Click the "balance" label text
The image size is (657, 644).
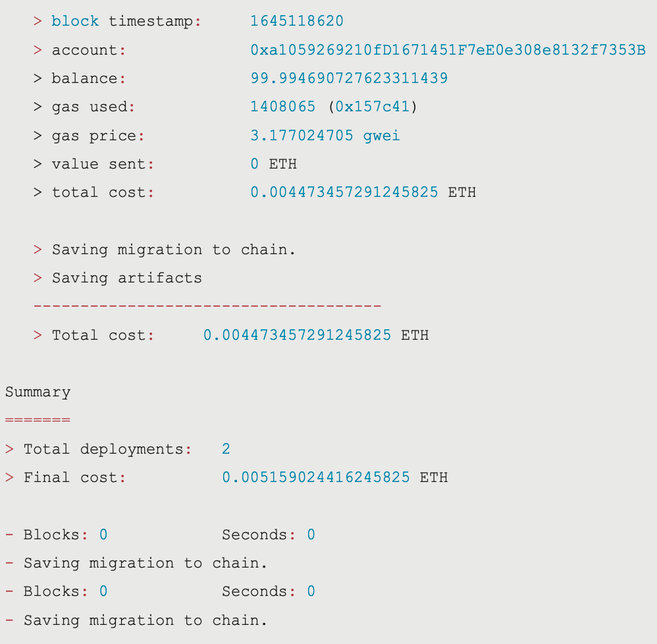click(85, 78)
